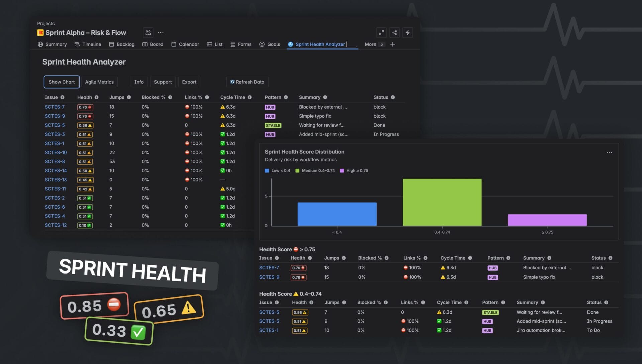
Task: Click the plus icon to add tab
Action: [x=393, y=44]
